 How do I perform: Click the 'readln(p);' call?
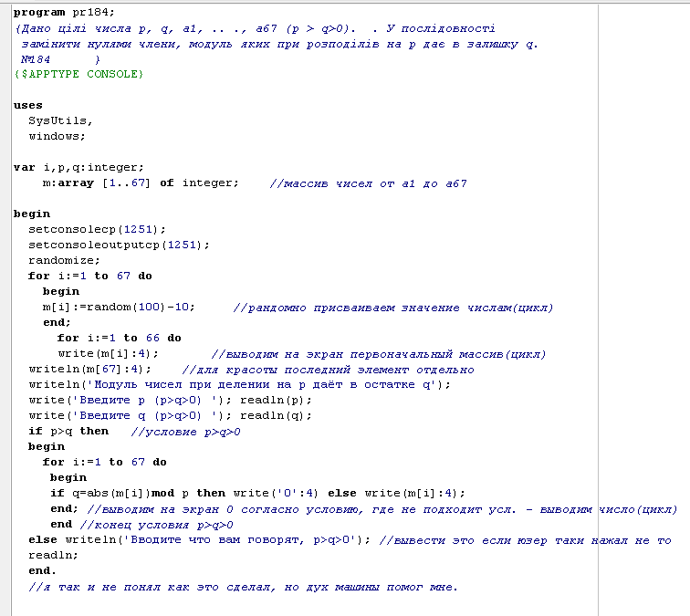(276, 400)
